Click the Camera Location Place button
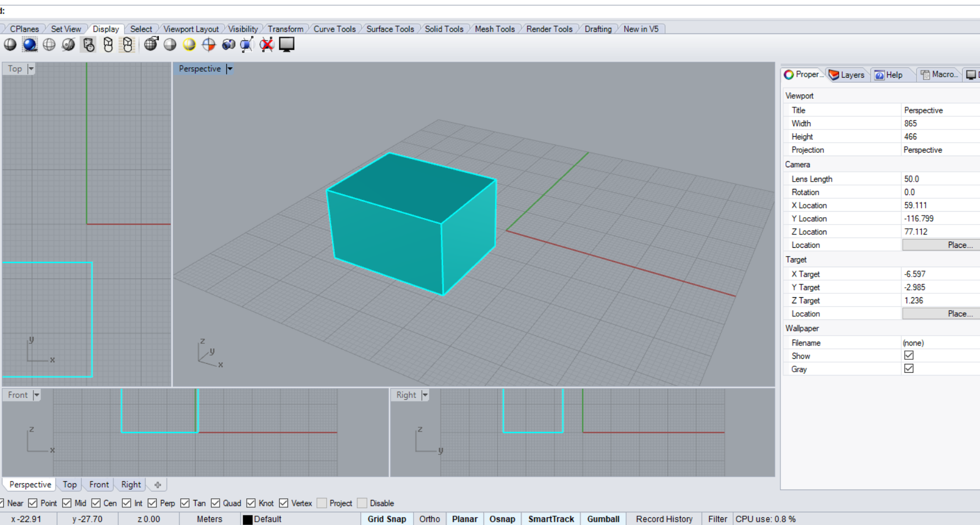The width and height of the screenshot is (980, 525). (940, 245)
